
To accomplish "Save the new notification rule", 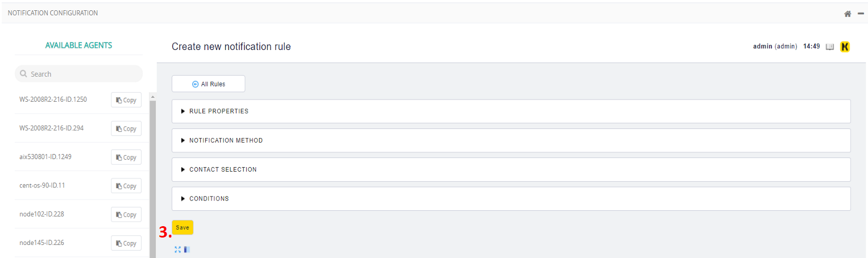I will click(x=182, y=227).
